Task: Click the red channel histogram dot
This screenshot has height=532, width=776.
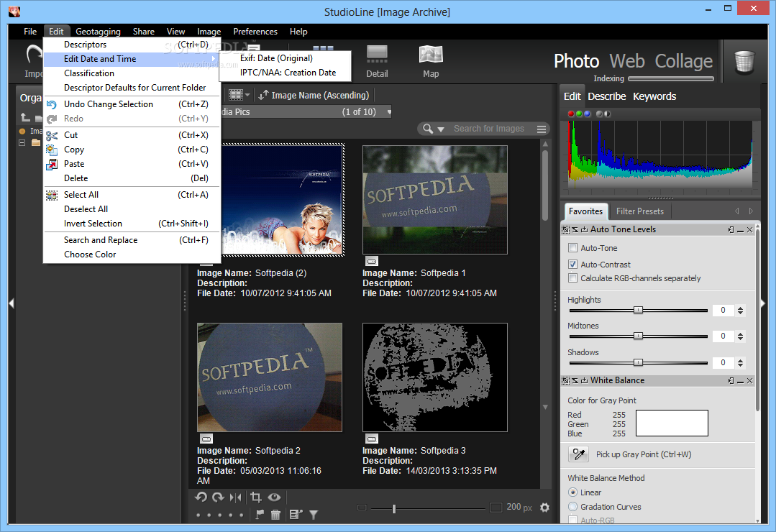Action: [x=570, y=114]
